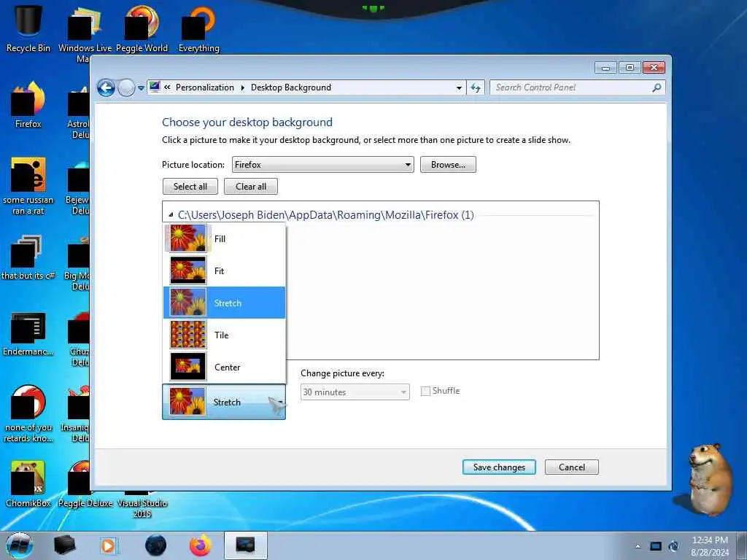Screen dimensions: 747x560
Task: Click the Control Panel address bar icon
Action: (155, 87)
